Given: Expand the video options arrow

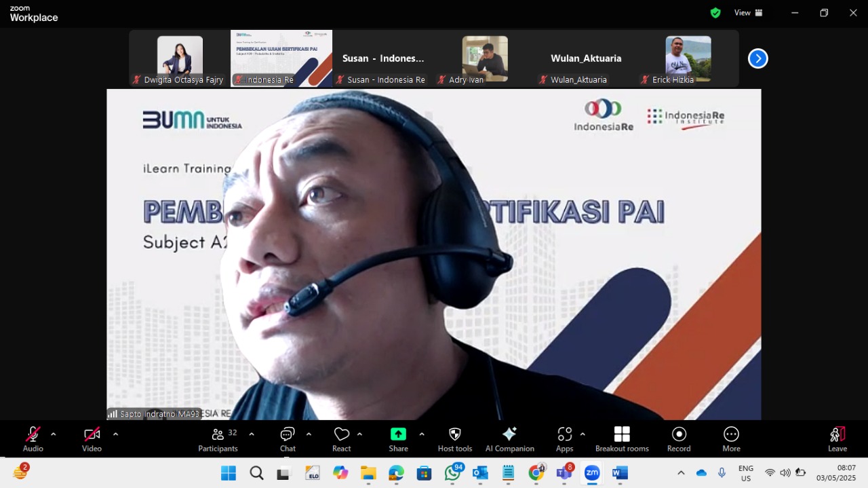Looking at the screenshot, I should (115, 434).
